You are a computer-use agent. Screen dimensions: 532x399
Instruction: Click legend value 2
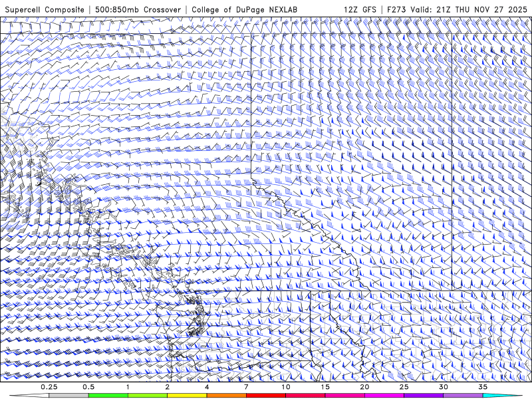coord(168,387)
